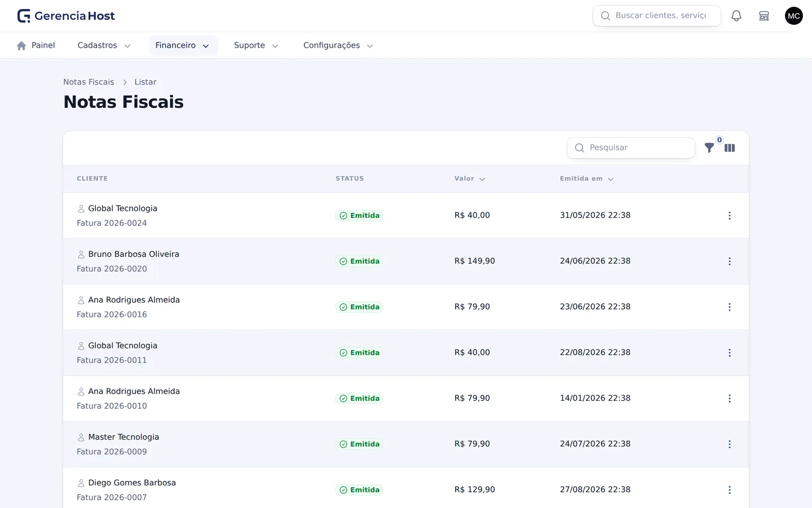The width and height of the screenshot is (812, 508).
Task: Go to Painel home
Action: [x=36, y=45]
